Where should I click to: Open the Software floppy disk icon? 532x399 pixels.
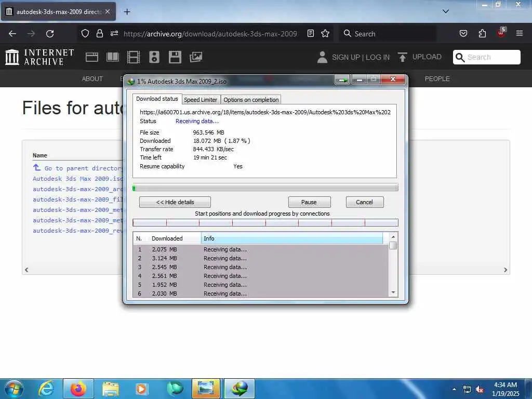[x=175, y=57]
